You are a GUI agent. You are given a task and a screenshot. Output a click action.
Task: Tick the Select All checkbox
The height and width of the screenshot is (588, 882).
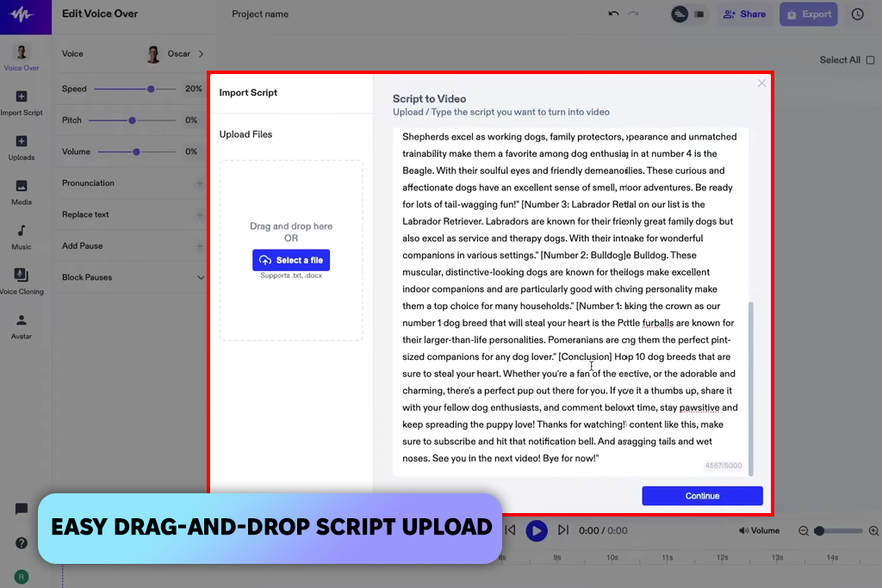click(x=870, y=60)
